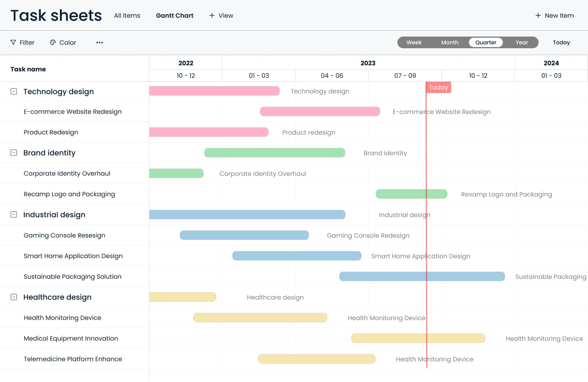Click the plus icon beside View

212,16
